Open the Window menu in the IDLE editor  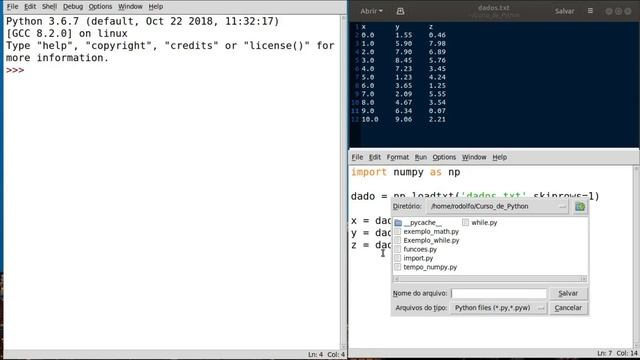point(474,157)
